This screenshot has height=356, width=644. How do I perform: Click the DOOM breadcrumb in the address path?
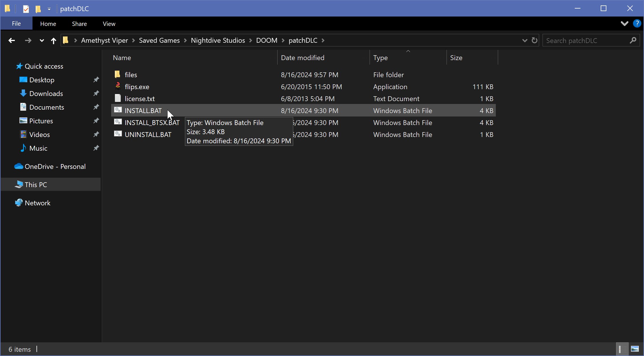[x=266, y=40]
